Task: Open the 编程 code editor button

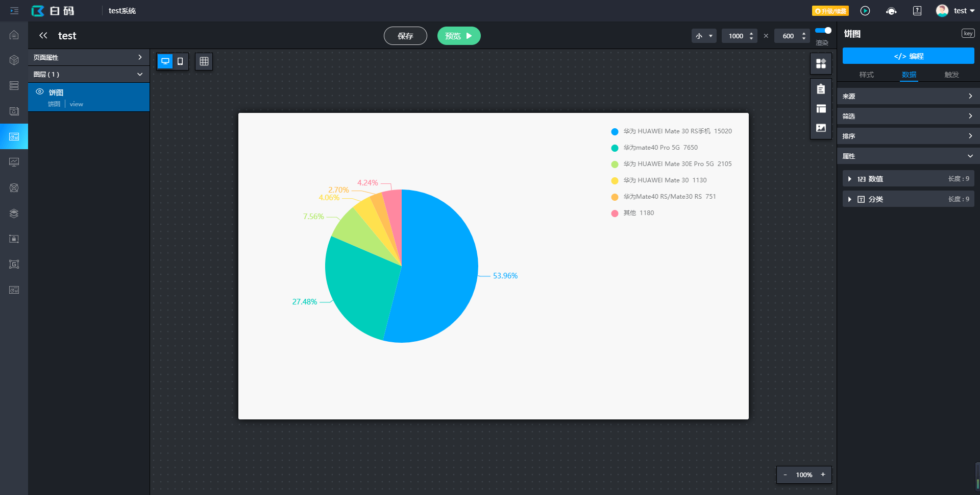Action: [x=908, y=56]
